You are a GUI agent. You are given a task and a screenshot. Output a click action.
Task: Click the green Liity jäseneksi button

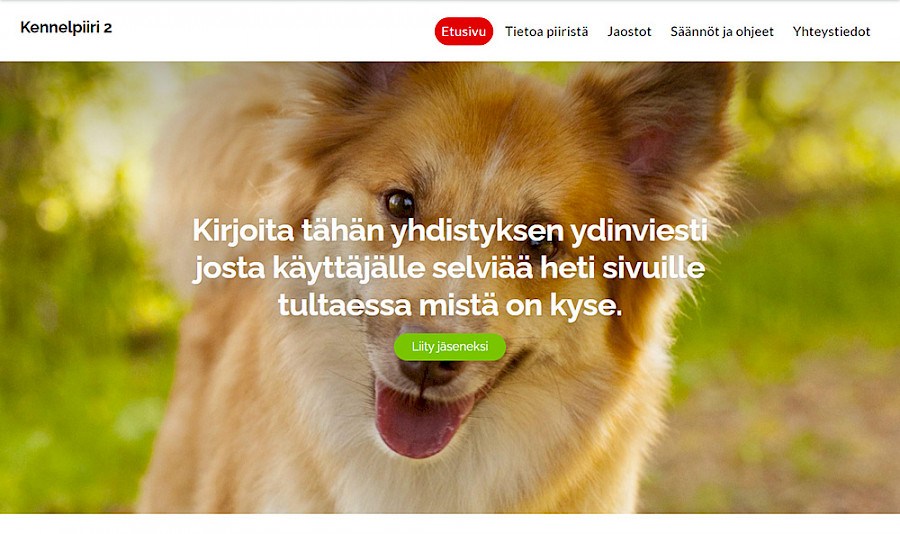click(x=450, y=347)
